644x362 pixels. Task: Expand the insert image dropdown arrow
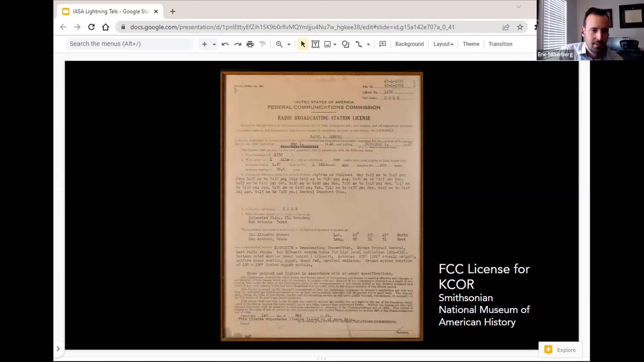point(335,44)
